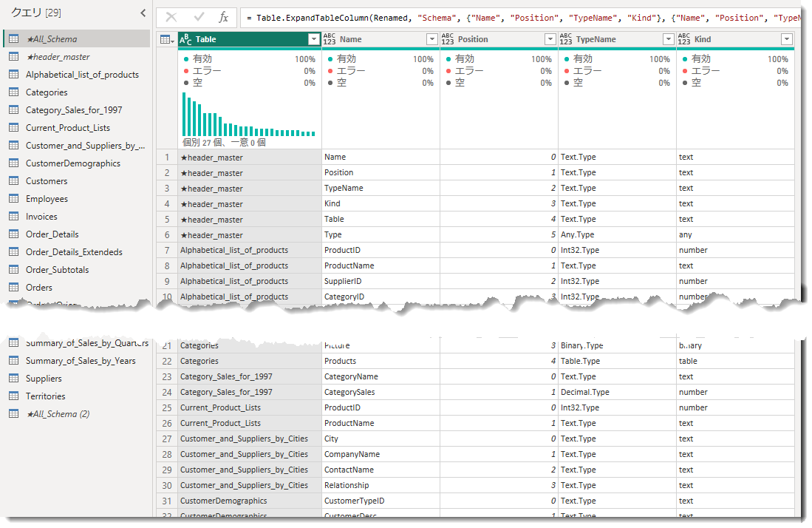Open the Kind column filter dropdown
812x528 pixels.
(x=787, y=39)
